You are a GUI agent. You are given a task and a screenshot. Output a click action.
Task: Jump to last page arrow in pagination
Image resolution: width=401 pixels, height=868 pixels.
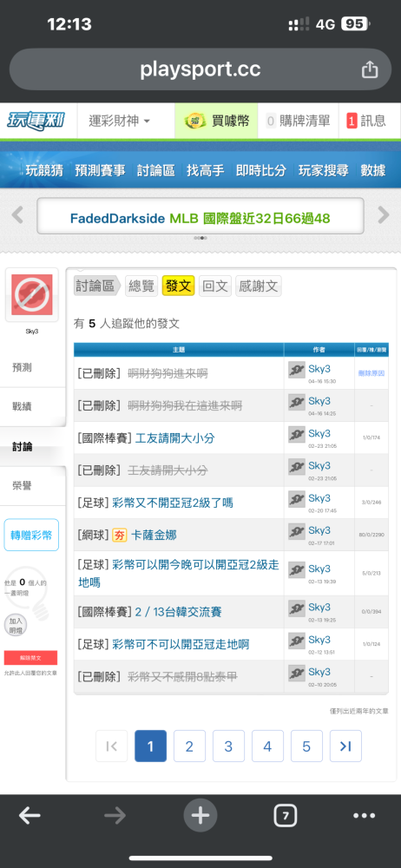click(x=345, y=746)
